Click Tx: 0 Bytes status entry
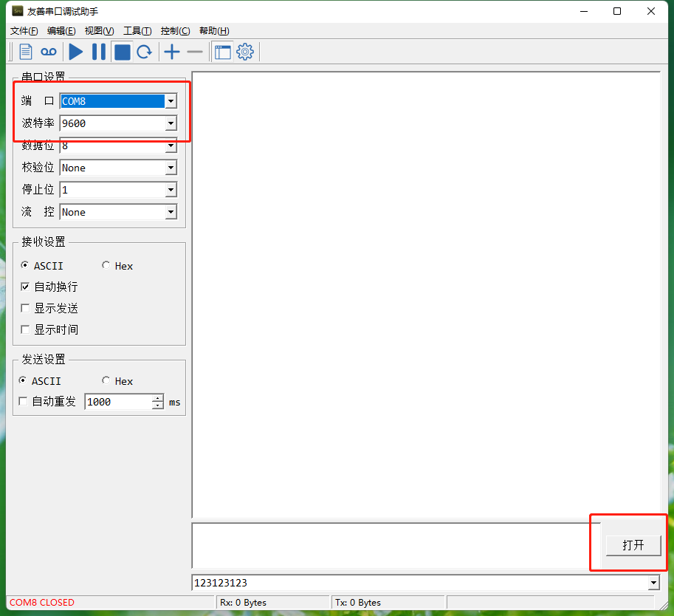The width and height of the screenshot is (674, 616). tap(358, 603)
